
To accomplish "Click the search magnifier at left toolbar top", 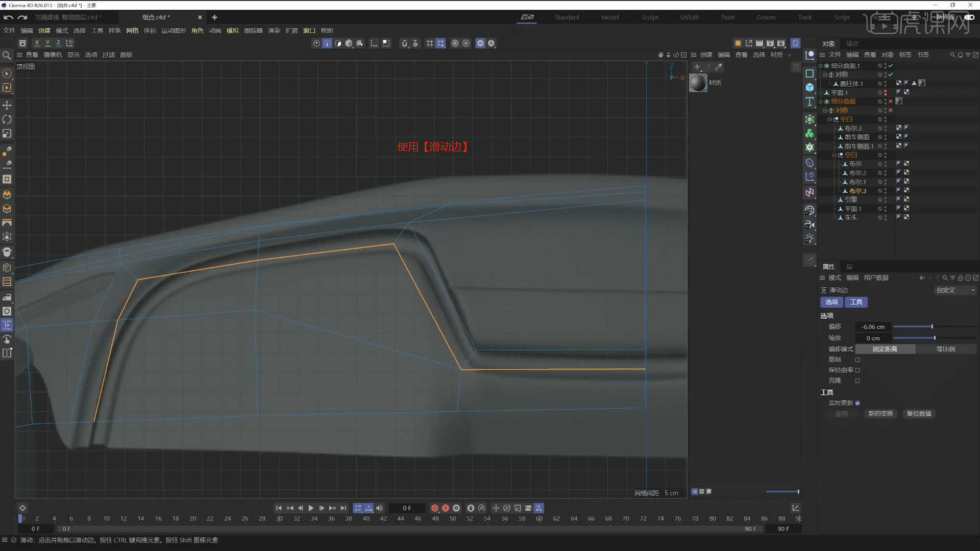I will 7,55.
